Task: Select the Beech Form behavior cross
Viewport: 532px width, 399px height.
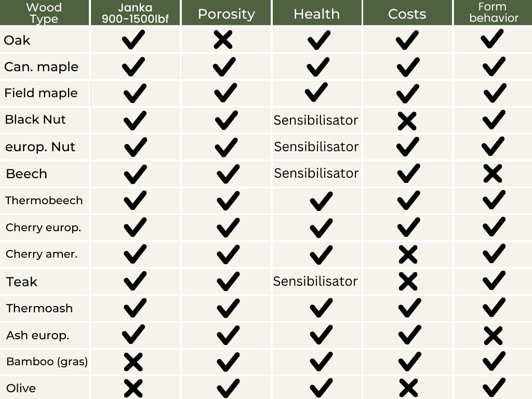Action: (493, 174)
